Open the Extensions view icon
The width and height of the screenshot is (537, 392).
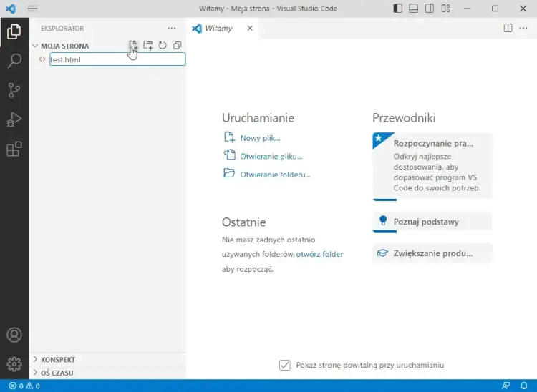click(14, 149)
